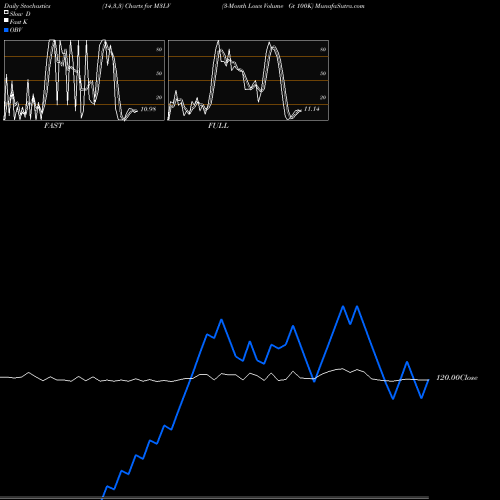Click the 'Daily Stochastics' title text
500x500 pixels.
tap(27, 6)
